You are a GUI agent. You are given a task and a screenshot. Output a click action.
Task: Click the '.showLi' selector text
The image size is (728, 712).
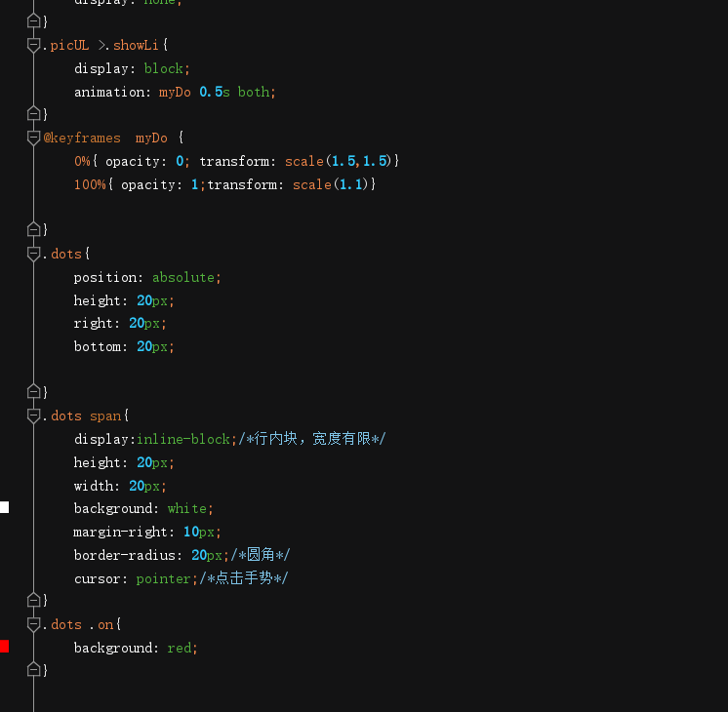[x=132, y=45]
